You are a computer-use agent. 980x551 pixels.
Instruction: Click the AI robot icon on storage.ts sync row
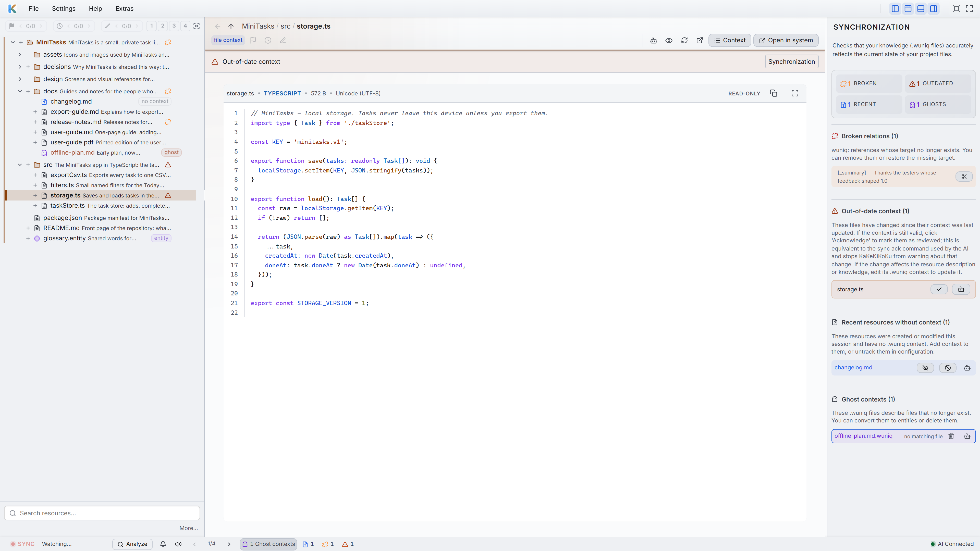(x=961, y=289)
